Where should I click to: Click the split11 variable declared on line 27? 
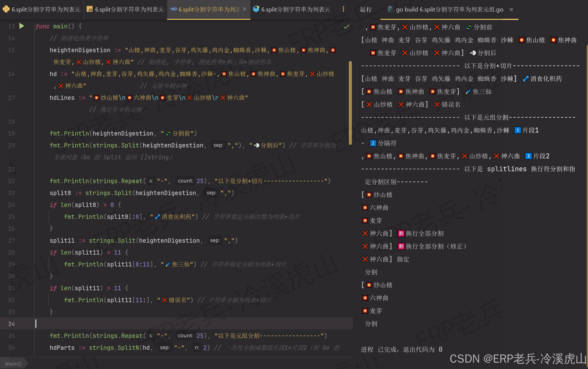coord(62,240)
